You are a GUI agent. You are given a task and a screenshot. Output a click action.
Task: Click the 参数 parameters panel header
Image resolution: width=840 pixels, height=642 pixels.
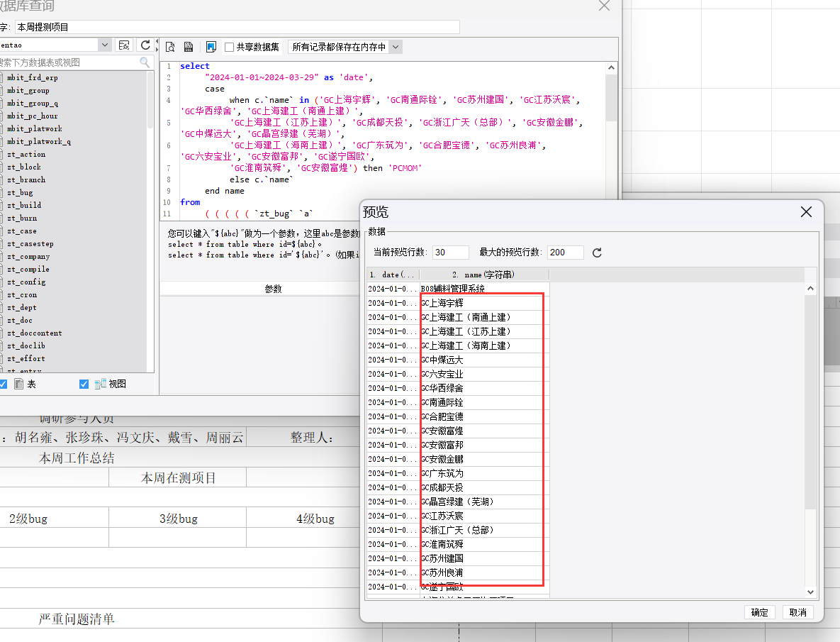273,289
